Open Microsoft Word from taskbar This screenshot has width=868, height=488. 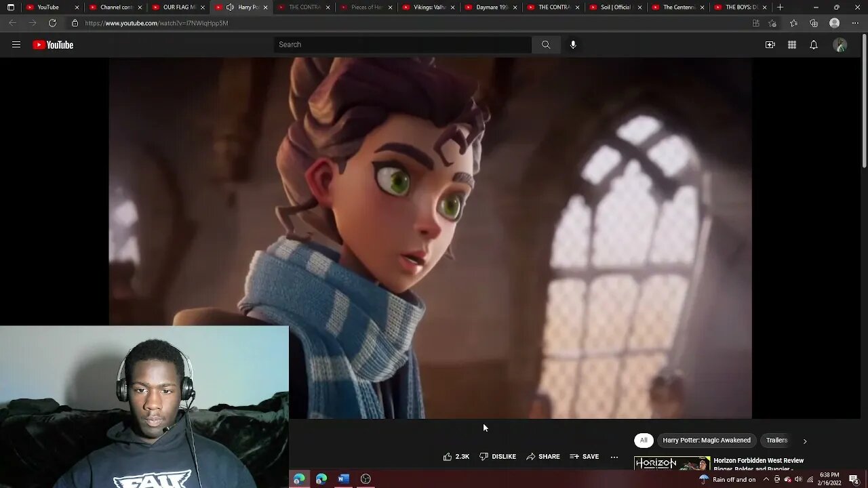click(344, 479)
